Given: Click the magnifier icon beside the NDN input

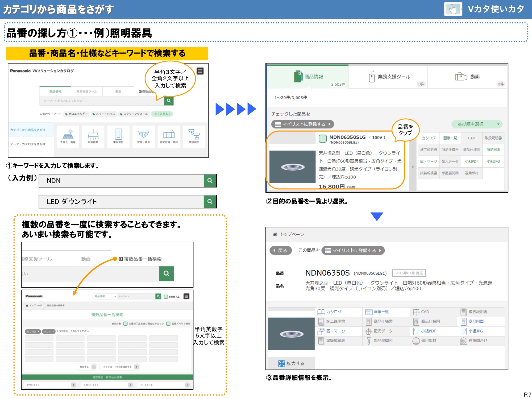Looking at the screenshot, I should [x=210, y=181].
